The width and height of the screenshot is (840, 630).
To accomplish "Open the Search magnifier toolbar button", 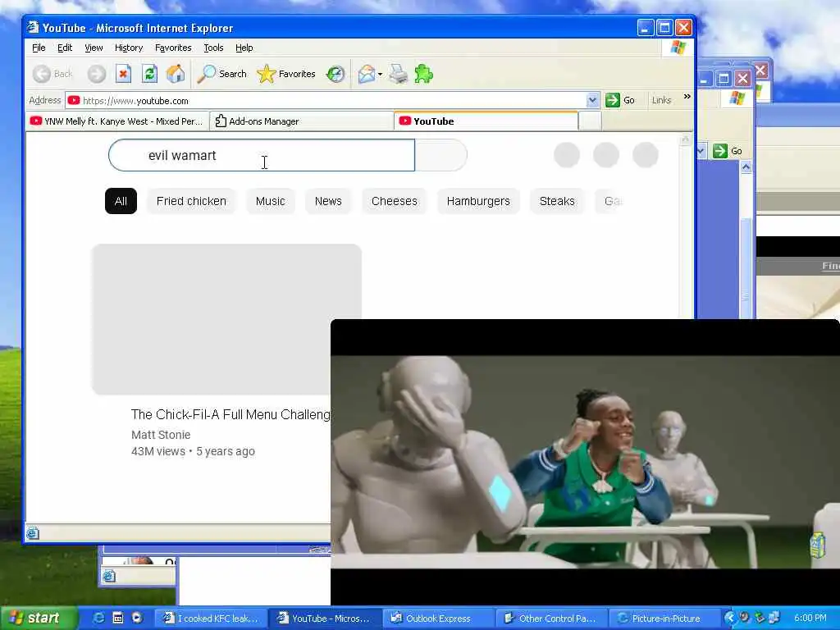I will coord(221,74).
